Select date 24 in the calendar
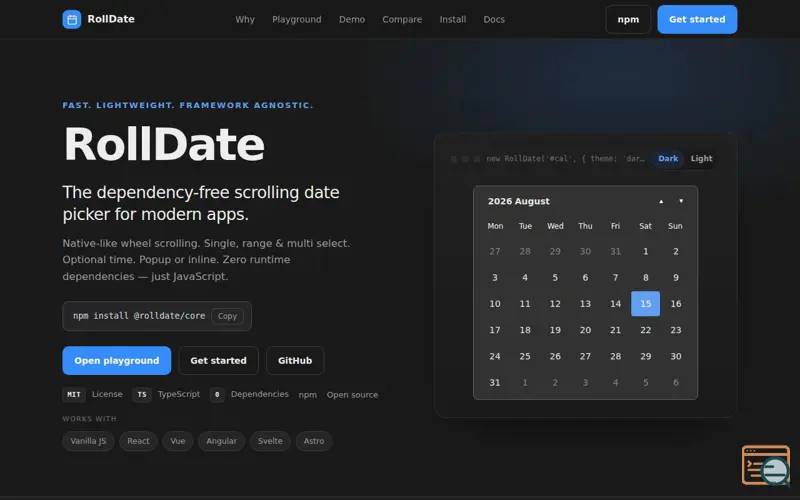Viewport: 800px width, 500px height. pos(495,356)
